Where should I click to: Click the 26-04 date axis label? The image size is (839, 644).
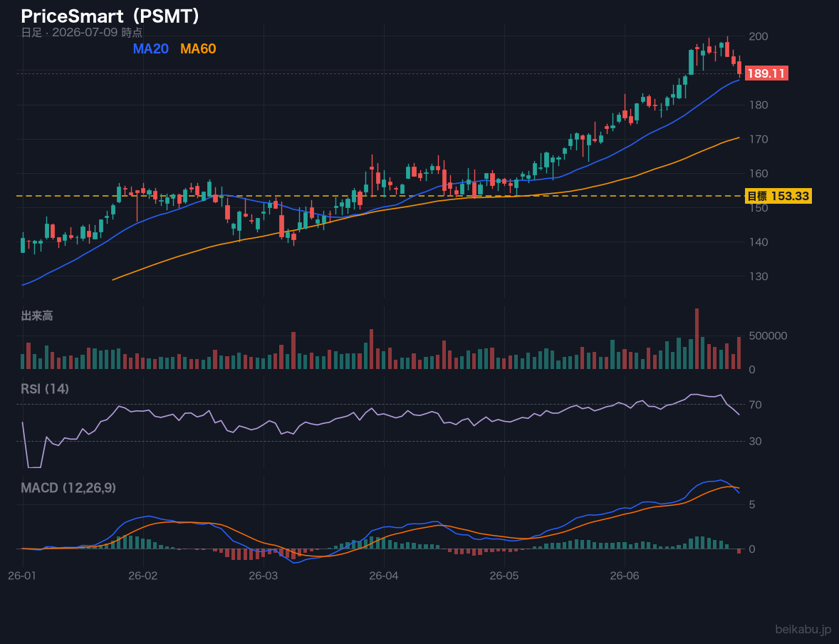(x=384, y=576)
